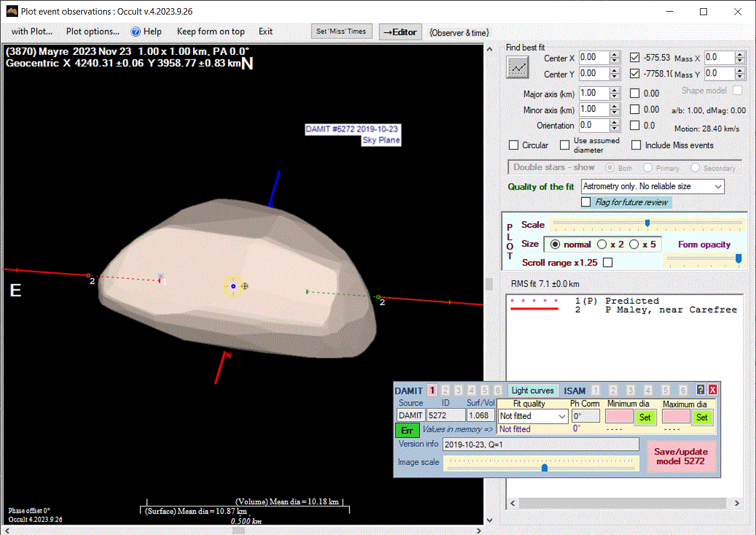Open Help via the question mark icon

tap(136, 32)
